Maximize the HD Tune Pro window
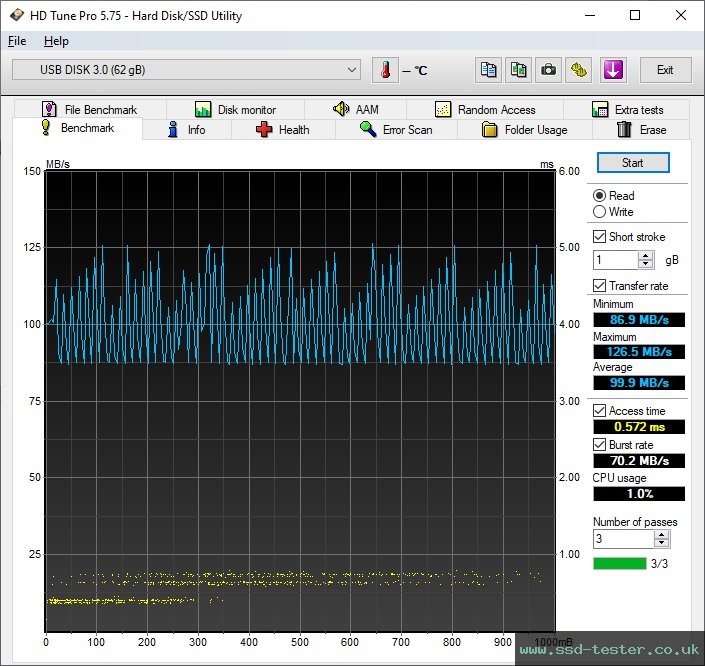Screen dimensions: 705x666 pyautogui.click(x=635, y=15)
